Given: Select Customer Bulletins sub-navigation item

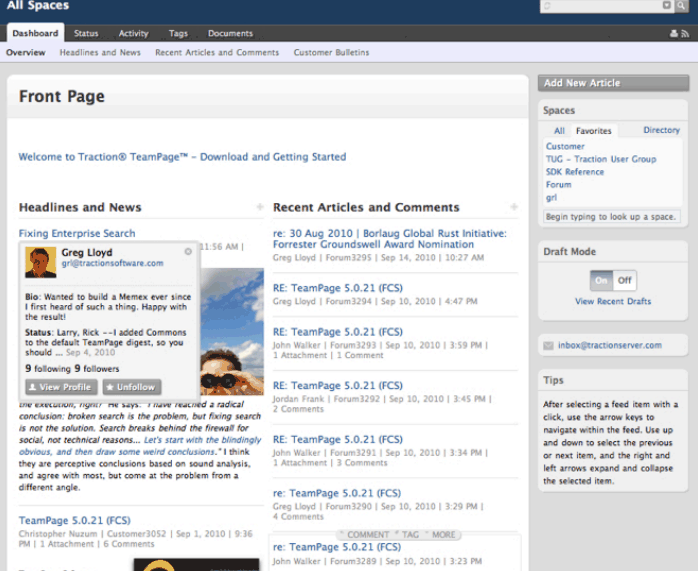Looking at the screenshot, I should pos(331,53).
